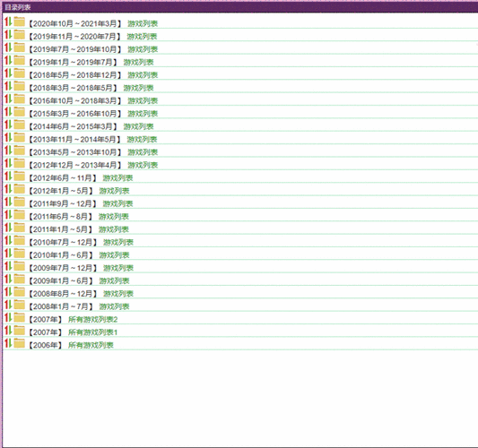The height and width of the screenshot is (448, 478).
Task: Open 游戏列表 link for 2018年3月～2018年5月
Action: point(138,88)
